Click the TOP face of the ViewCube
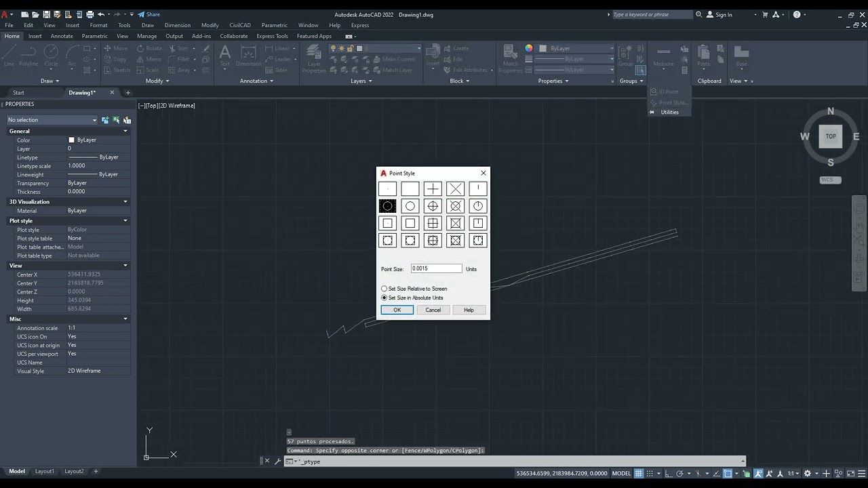The image size is (868, 488). 831,136
